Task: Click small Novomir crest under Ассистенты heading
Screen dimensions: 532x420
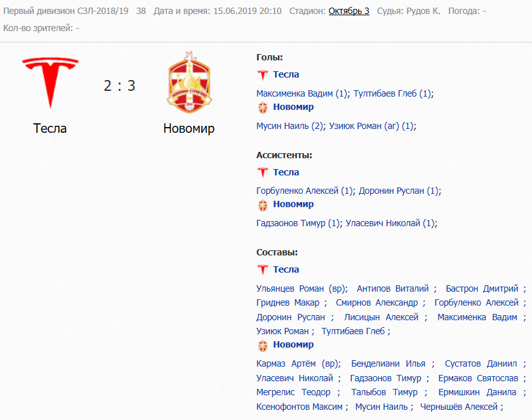Action: (263, 205)
